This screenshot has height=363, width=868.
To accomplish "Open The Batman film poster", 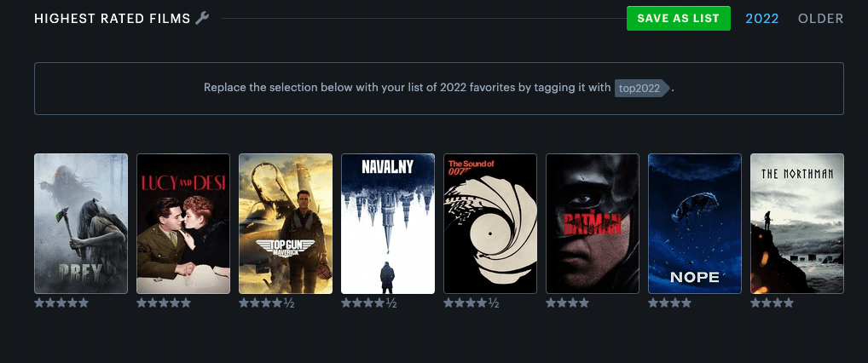I will (x=593, y=223).
